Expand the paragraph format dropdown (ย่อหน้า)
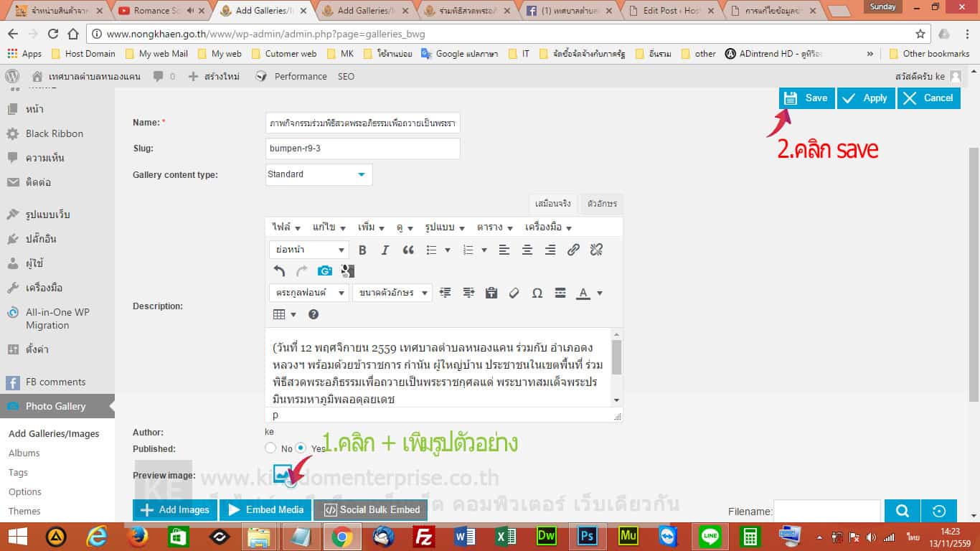The height and width of the screenshot is (551, 980). point(308,250)
